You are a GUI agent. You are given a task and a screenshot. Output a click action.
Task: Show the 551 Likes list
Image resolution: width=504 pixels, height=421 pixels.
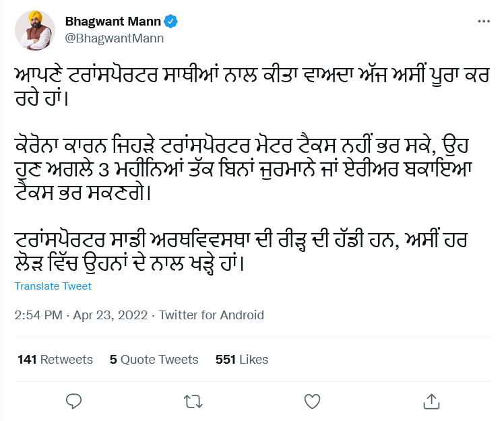[242, 360]
